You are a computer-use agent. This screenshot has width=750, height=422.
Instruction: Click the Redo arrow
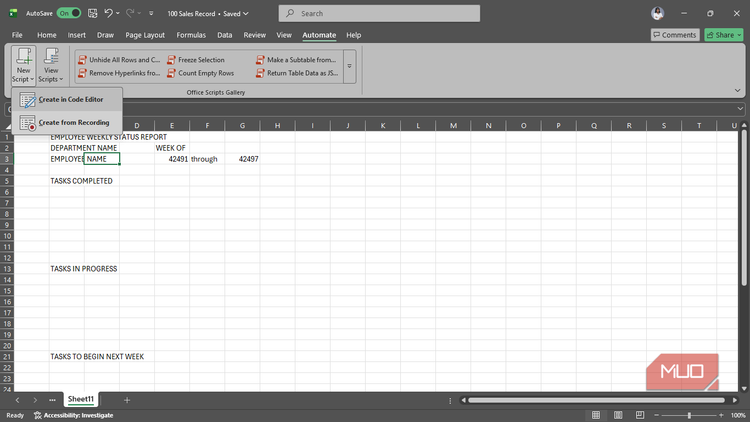coord(130,13)
